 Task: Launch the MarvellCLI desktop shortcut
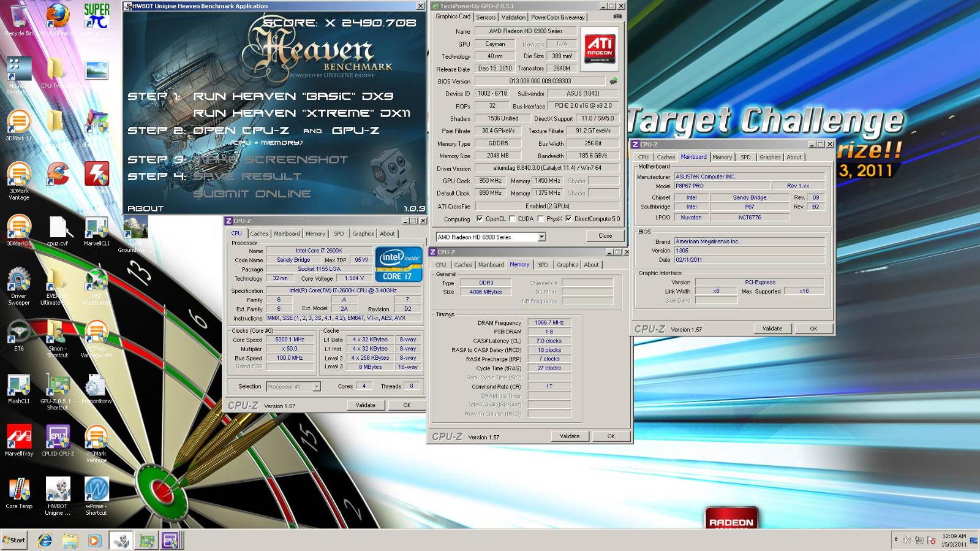pyautogui.click(x=96, y=231)
